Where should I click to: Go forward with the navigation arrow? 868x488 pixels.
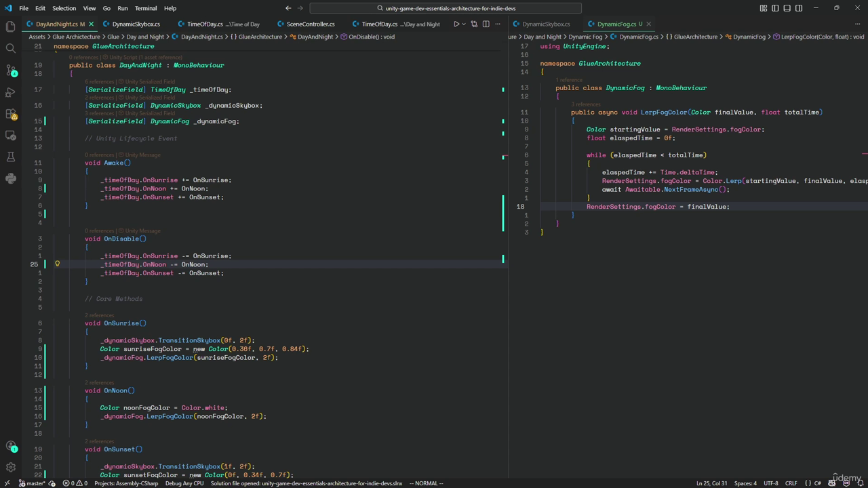[300, 8]
